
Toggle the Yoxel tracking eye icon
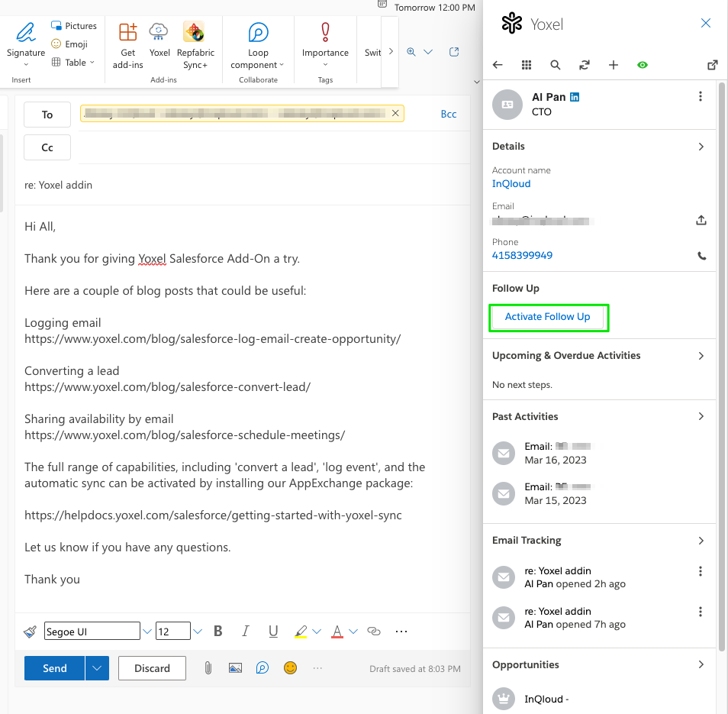point(642,65)
